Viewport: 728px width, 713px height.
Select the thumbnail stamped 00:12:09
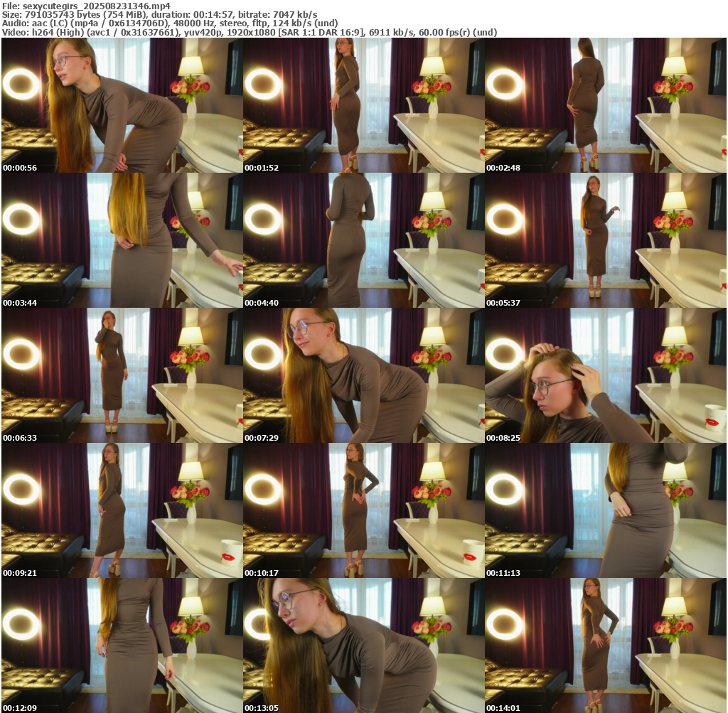tap(122, 645)
